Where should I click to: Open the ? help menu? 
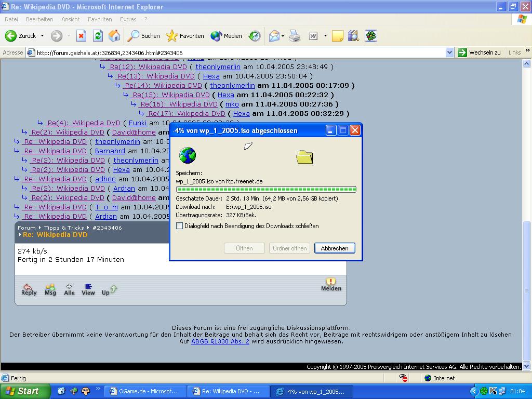(x=146, y=19)
